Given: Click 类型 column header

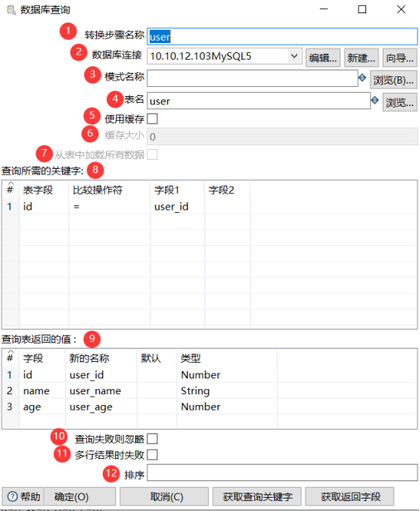Looking at the screenshot, I should pyautogui.click(x=227, y=358).
